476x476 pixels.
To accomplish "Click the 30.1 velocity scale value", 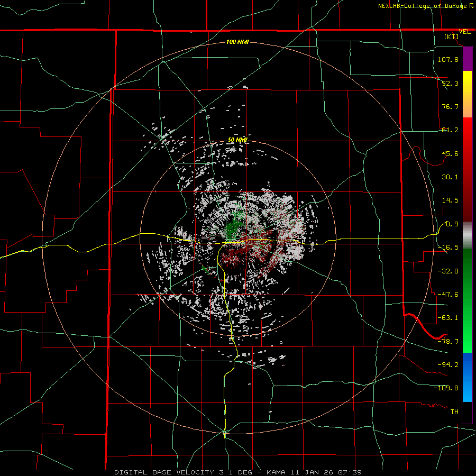I will (x=450, y=177).
